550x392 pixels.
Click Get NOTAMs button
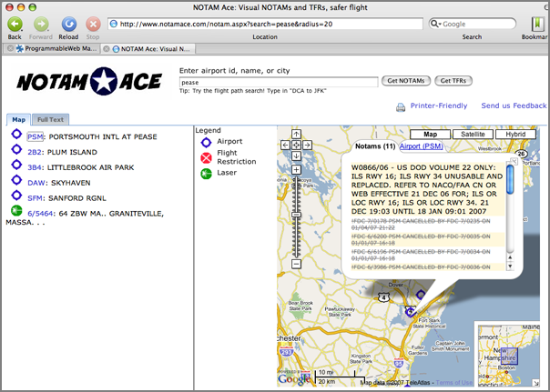click(x=406, y=81)
